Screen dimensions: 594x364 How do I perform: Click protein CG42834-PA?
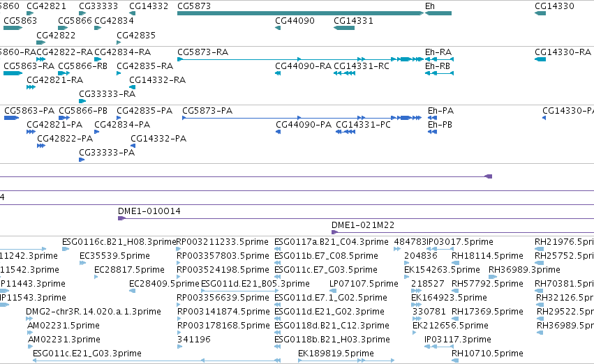(96, 132)
